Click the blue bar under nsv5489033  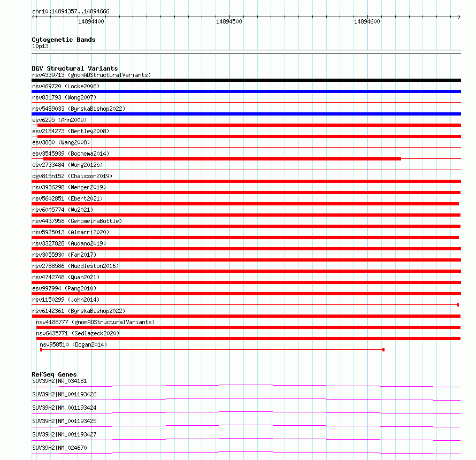tap(246, 114)
